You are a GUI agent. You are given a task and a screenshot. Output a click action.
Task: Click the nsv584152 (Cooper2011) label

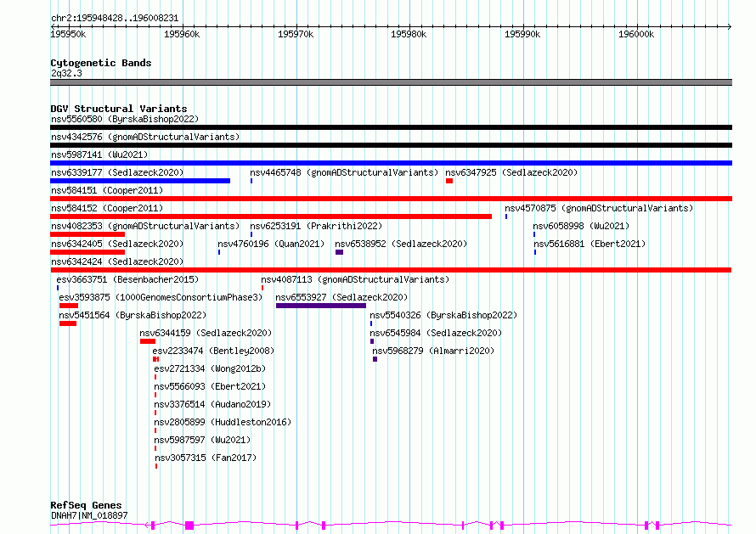click(x=107, y=208)
